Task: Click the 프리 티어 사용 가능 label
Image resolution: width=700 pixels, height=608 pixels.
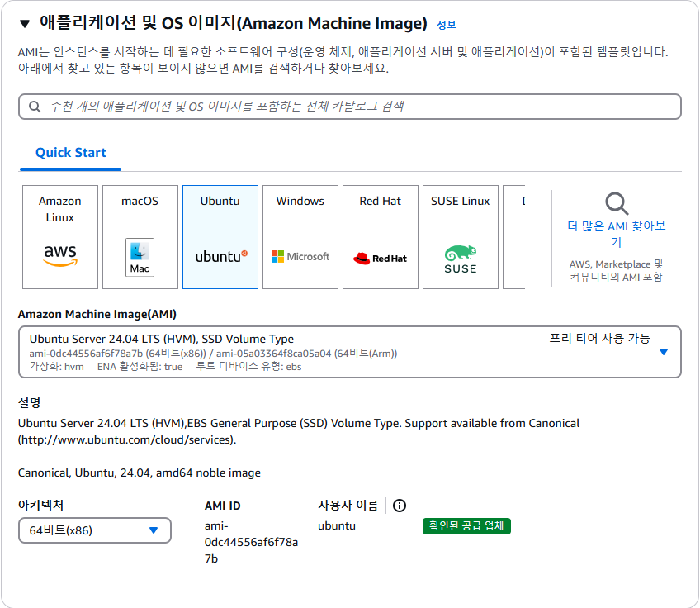Action: coord(599,338)
